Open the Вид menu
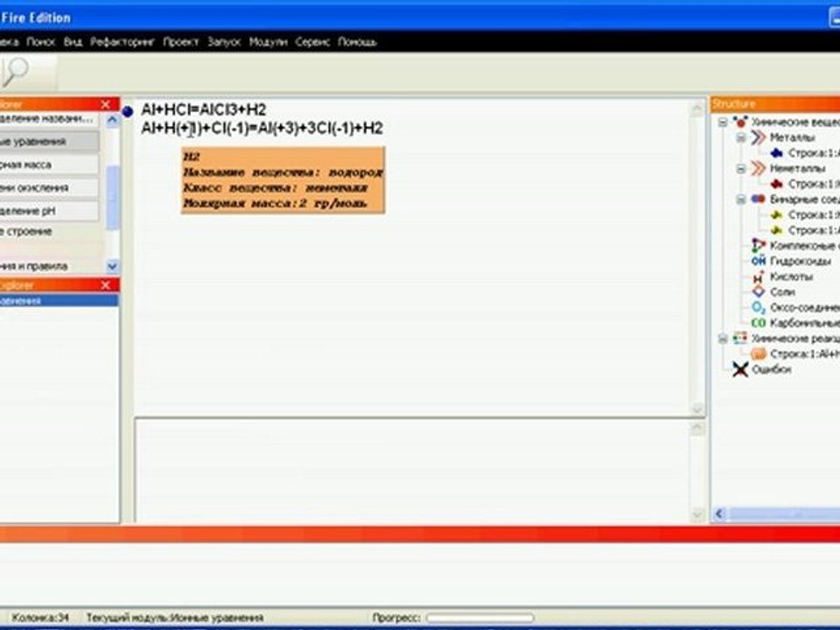840x630 pixels. (x=73, y=42)
